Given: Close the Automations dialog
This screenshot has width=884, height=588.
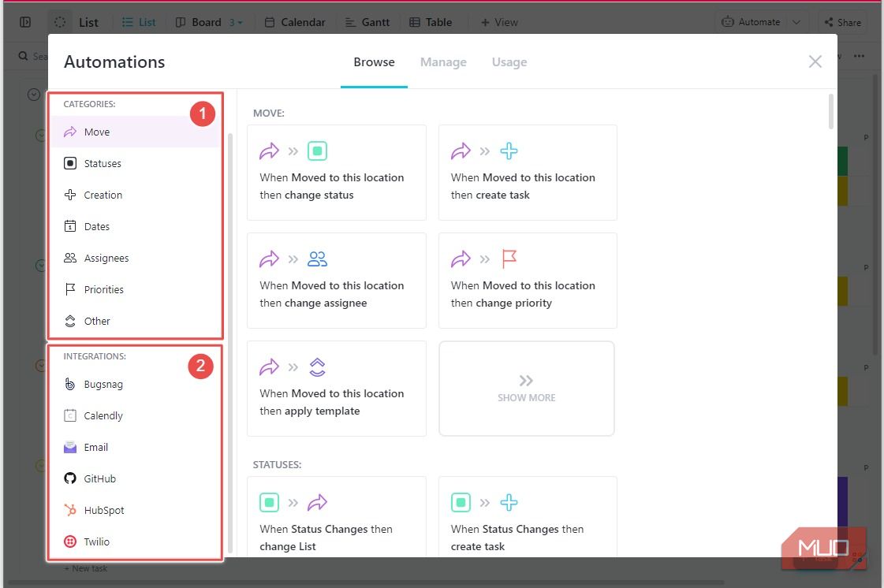Looking at the screenshot, I should [815, 61].
